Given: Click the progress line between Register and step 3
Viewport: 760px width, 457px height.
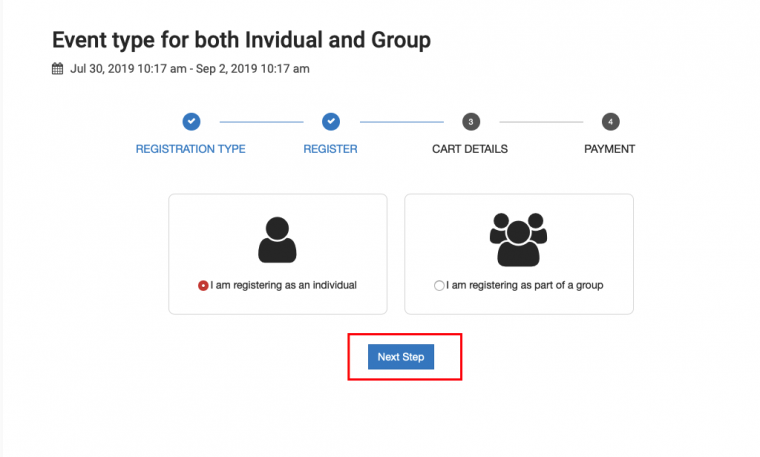Looking at the screenshot, I should coord(400,122).
